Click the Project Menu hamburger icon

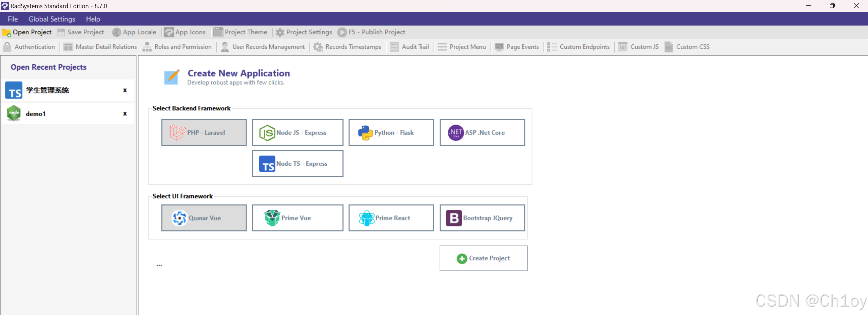pos(442,47)
